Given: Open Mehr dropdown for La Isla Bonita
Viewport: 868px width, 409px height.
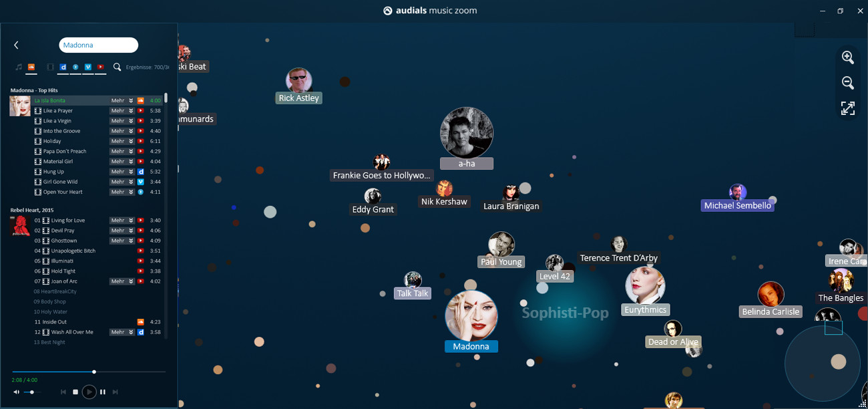Looking at the screenshot, I should click(122, 100).
